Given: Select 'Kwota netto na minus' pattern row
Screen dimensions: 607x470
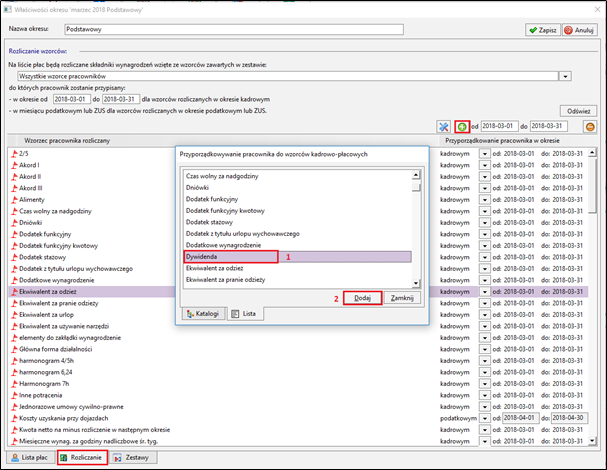Looking at the screenshot, I should pyautogui.click(x=298, y=430).
